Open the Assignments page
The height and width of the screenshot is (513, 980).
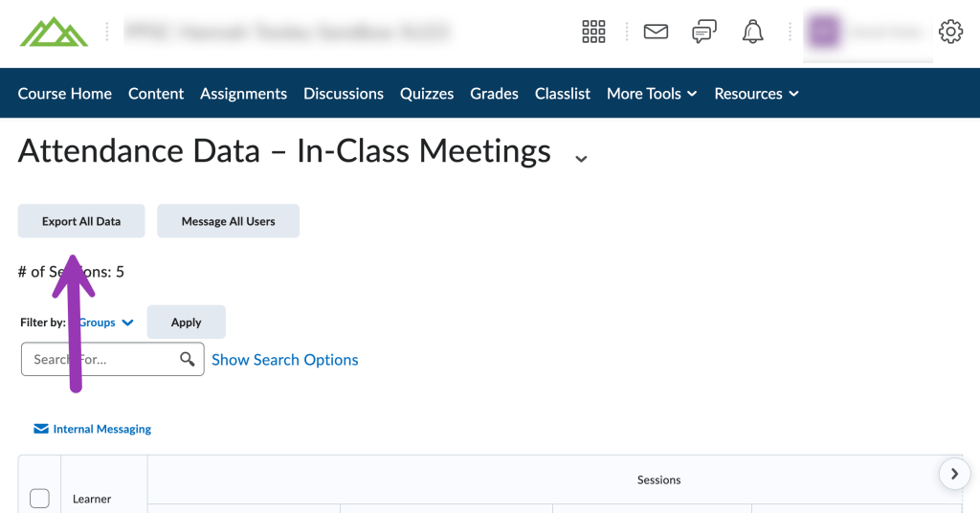pos(243,93)
